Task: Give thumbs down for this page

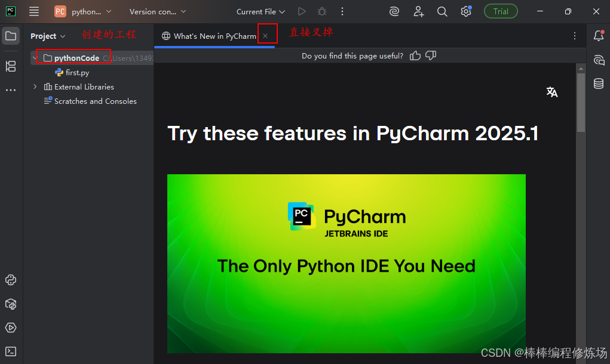Action: [431, 56]
